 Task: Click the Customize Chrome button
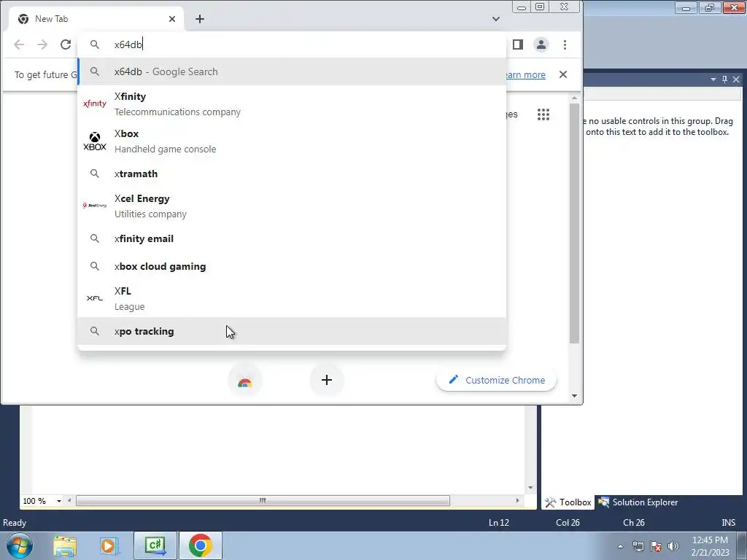496,380
